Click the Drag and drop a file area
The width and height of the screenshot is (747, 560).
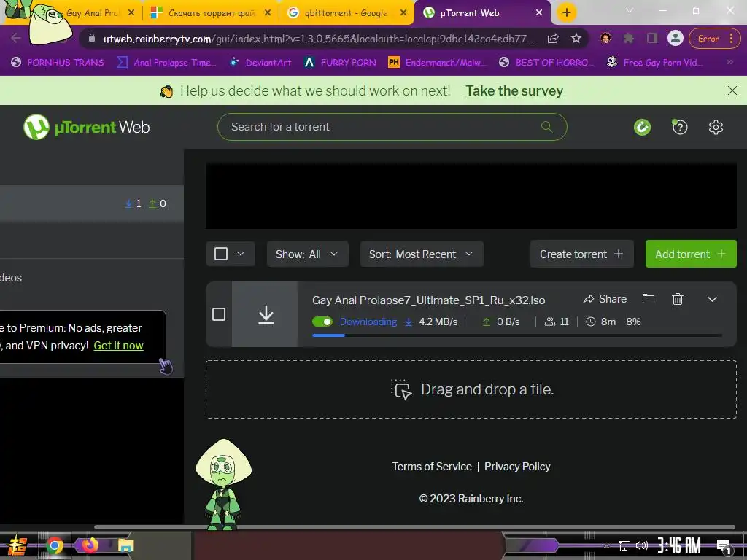pos(471,389)
